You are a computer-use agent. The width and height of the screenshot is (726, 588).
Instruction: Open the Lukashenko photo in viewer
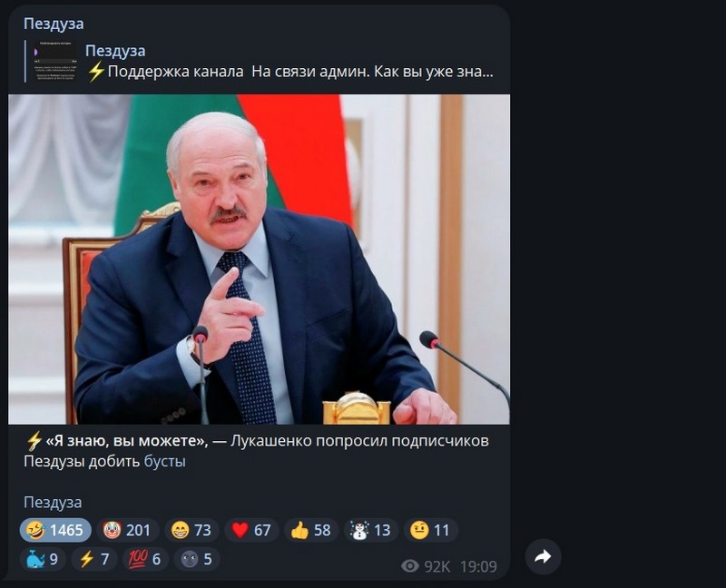(x=260, y=260)
